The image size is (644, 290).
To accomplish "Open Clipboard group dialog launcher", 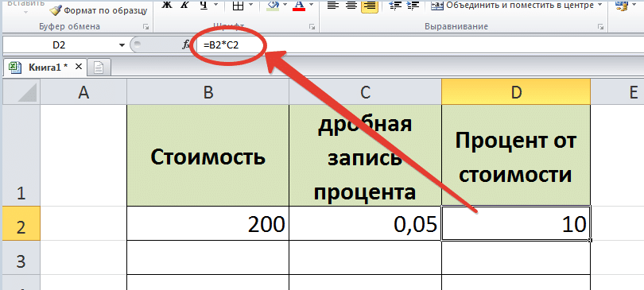I will click(145, 27).
